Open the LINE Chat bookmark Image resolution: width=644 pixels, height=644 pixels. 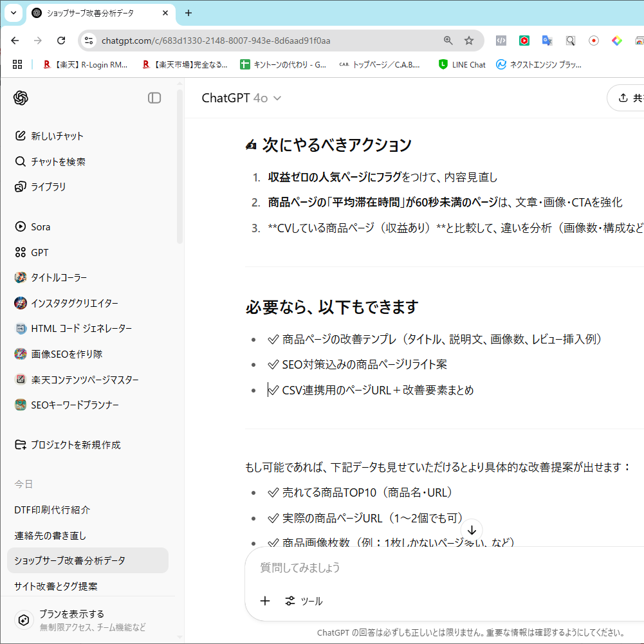point(462,64)
